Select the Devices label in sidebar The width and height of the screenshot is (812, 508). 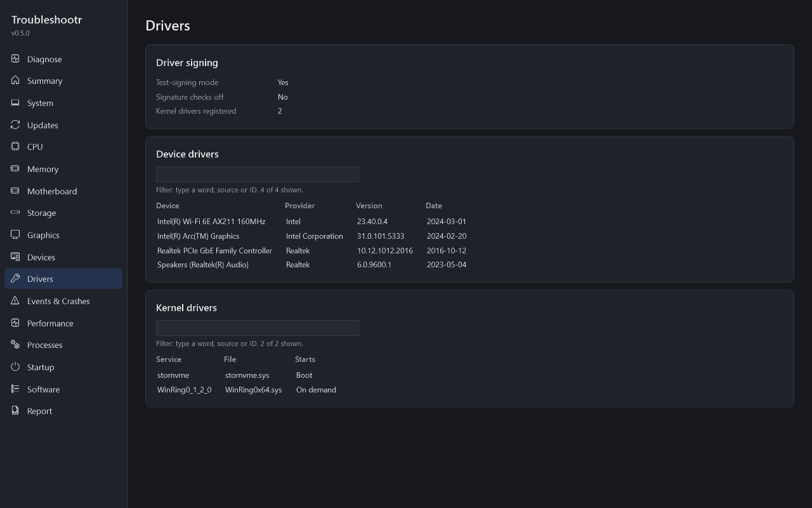(x=41, y=257)
